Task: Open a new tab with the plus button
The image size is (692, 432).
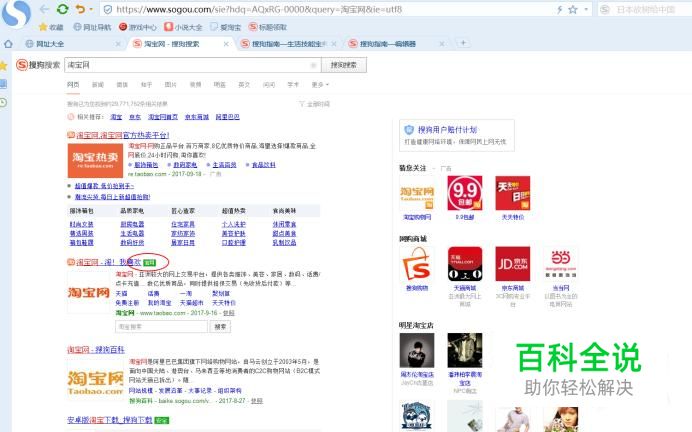Action: pos(463,43)
